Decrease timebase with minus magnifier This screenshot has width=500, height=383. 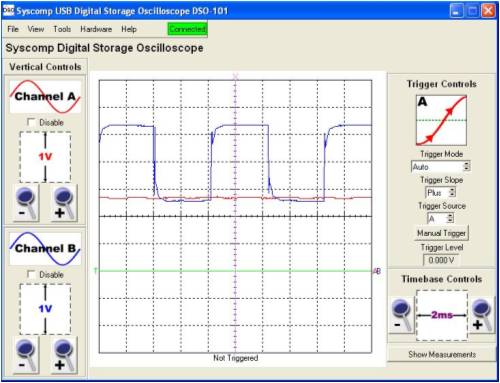pos(402,315)
